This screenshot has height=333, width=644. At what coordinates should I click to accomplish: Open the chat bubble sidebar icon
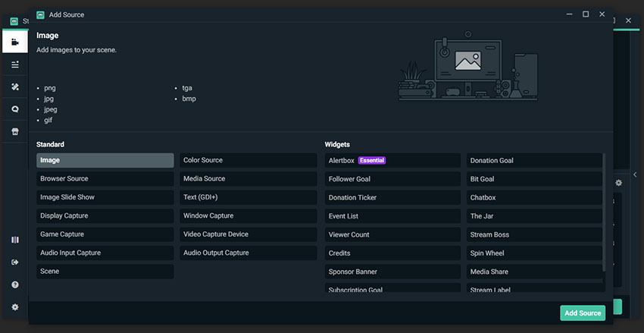click(15, 109)
